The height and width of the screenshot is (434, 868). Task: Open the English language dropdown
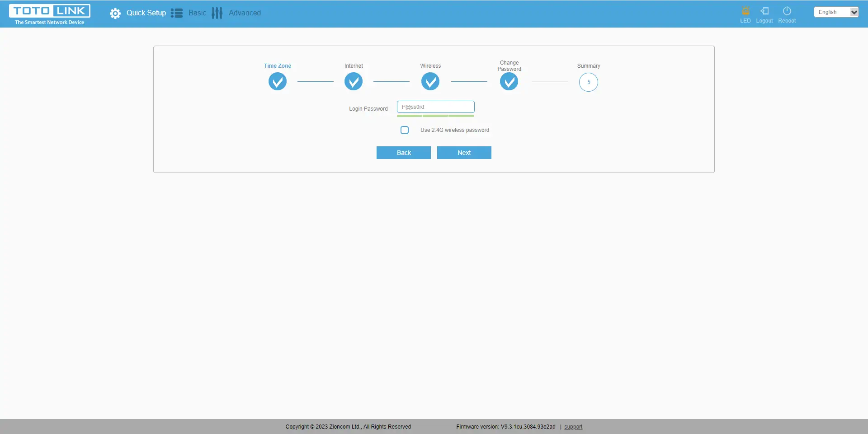pyautogui.click(x=836, y=12)
